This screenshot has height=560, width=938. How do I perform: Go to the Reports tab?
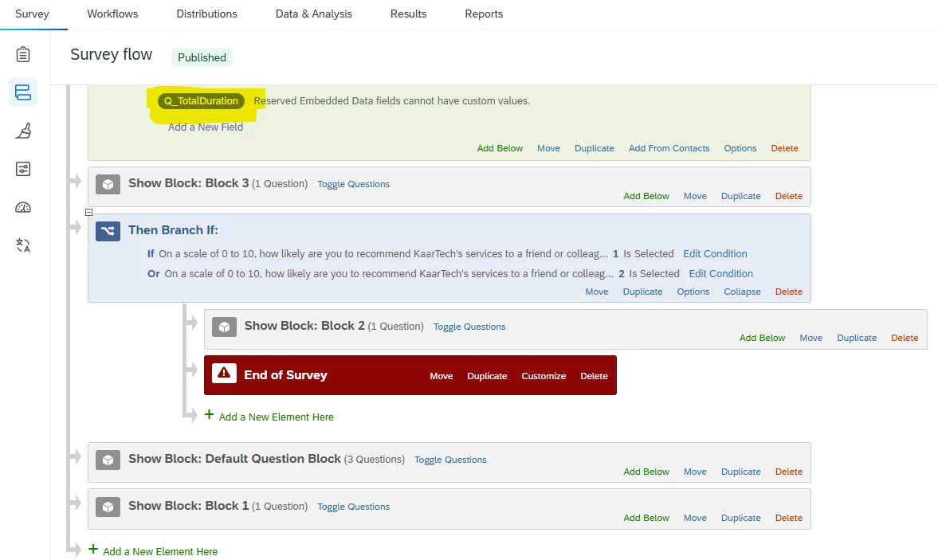point(484,14)
